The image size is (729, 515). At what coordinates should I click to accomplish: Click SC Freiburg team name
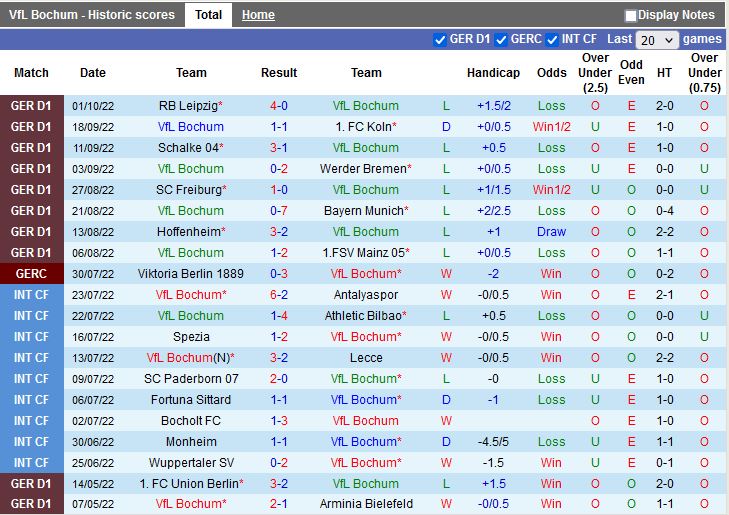189,190
